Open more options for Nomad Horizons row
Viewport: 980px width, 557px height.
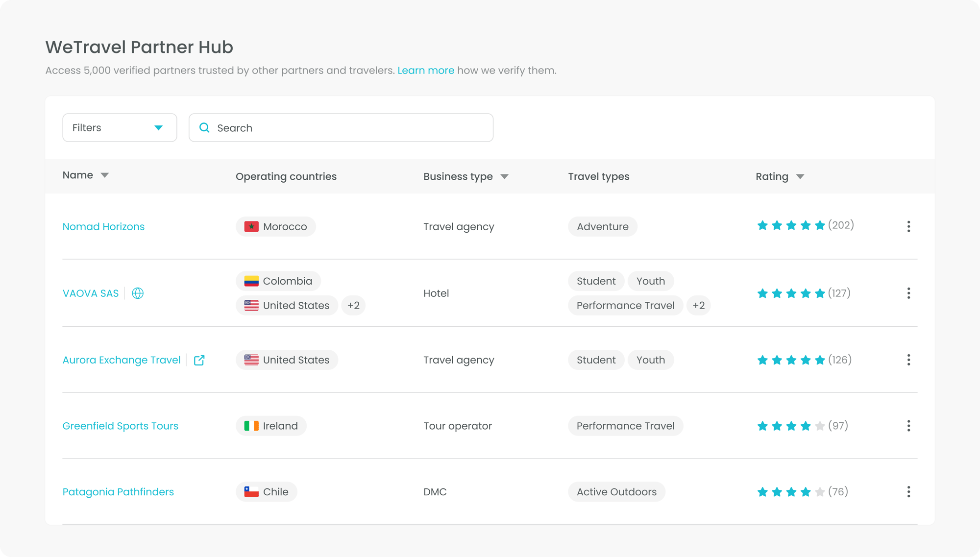[x=908, y=226]
